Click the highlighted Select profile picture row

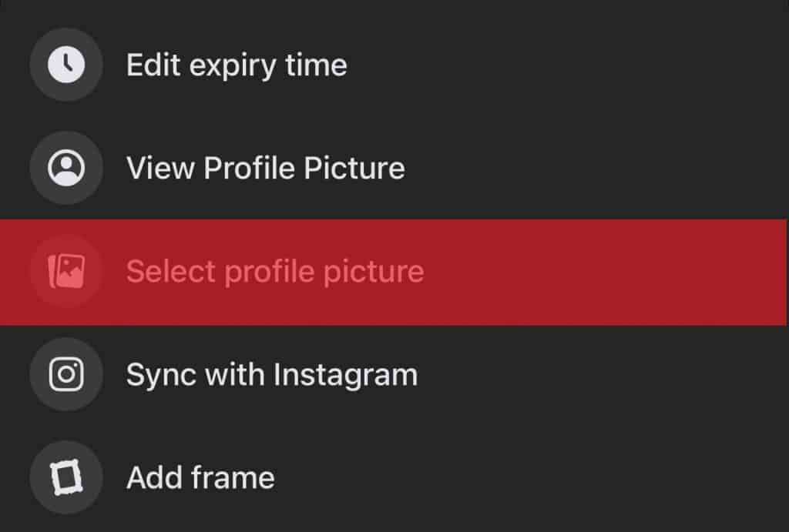coord(308,271)
